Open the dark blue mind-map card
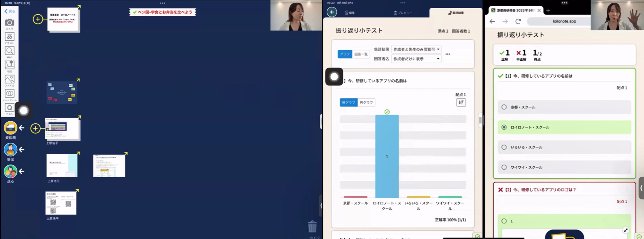This screenshot has width=644, height=239. tap(62, 92)
